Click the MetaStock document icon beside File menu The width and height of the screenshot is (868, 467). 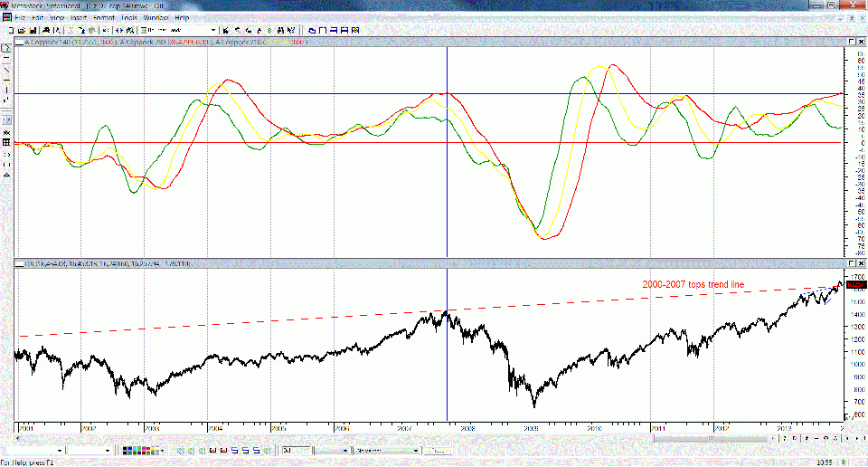[x=6, y=18]
